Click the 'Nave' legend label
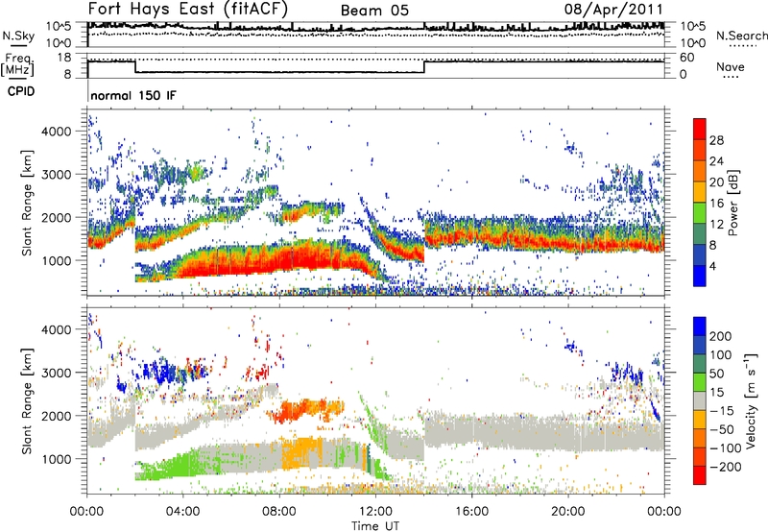Viewport: 768px width, 532px height. (731, 66)
